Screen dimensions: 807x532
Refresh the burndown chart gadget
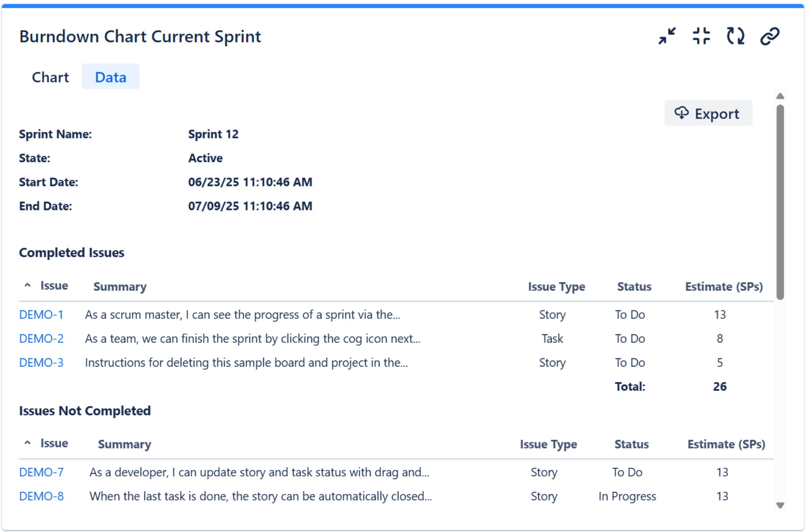click(x=735, y=36)
